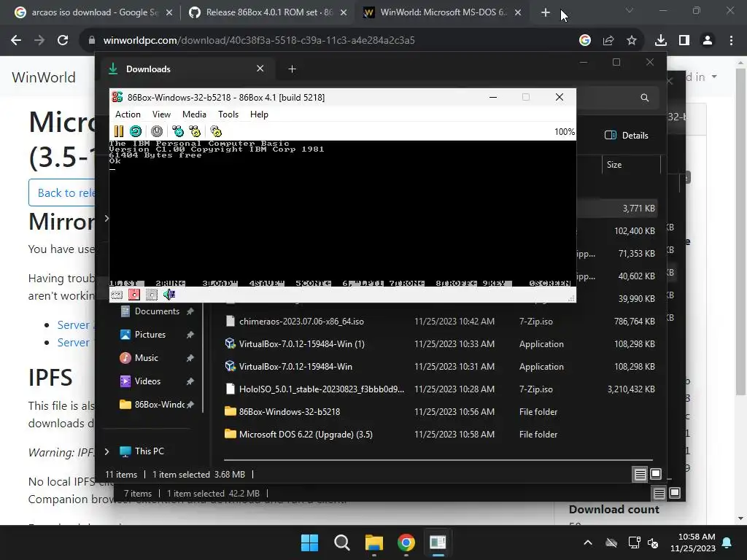
Task: Click the share page icon in Chrome
Action: (608, 41)
